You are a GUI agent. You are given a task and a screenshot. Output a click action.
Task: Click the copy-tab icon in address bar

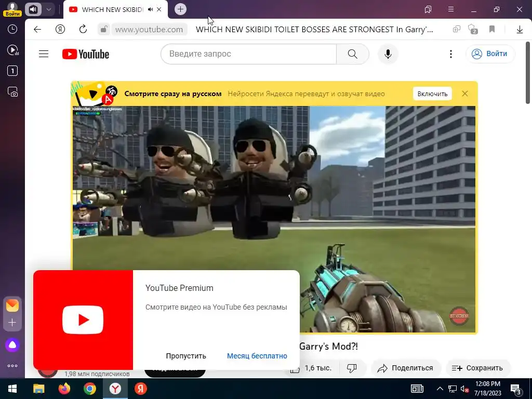click(x=457, y=30)
